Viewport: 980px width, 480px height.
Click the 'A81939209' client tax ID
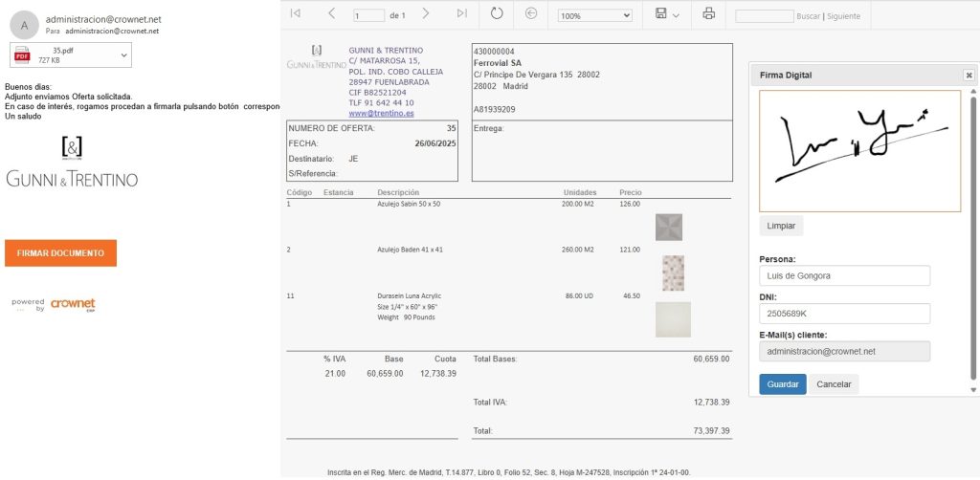pyautogui.click(x=495, y=109)
